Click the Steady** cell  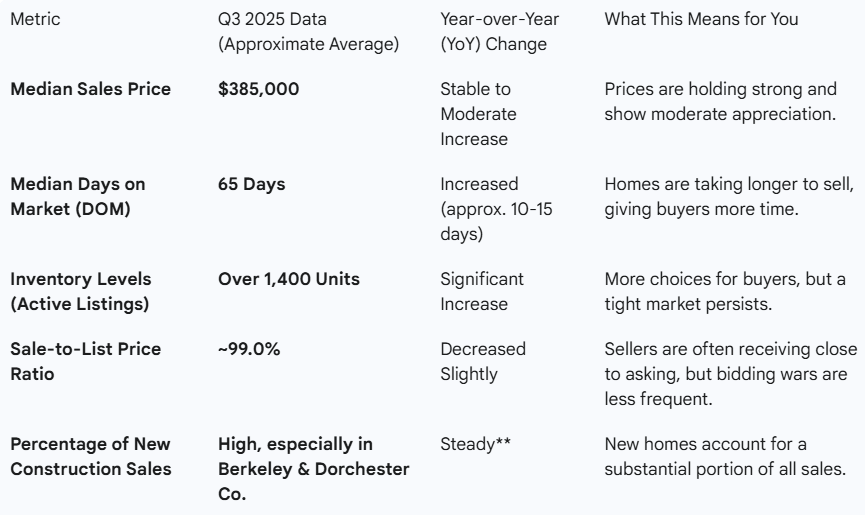[x=476, y=444]
